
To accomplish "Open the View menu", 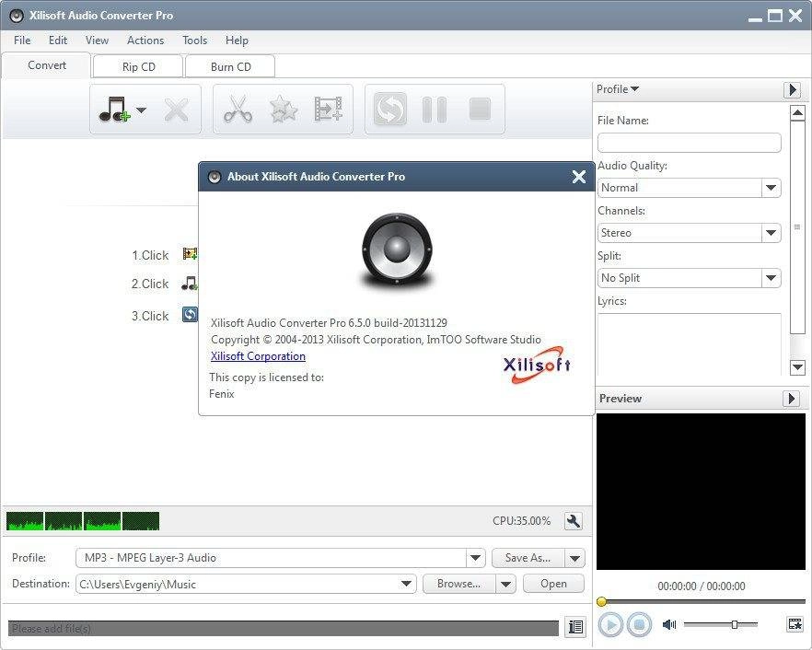I will click(x=97, y=40).
